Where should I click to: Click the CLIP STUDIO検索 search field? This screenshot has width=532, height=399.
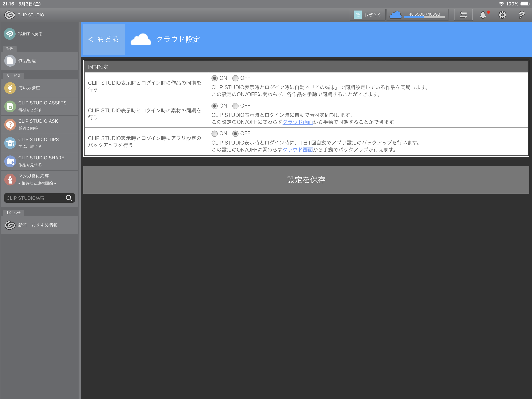point(34,198)
